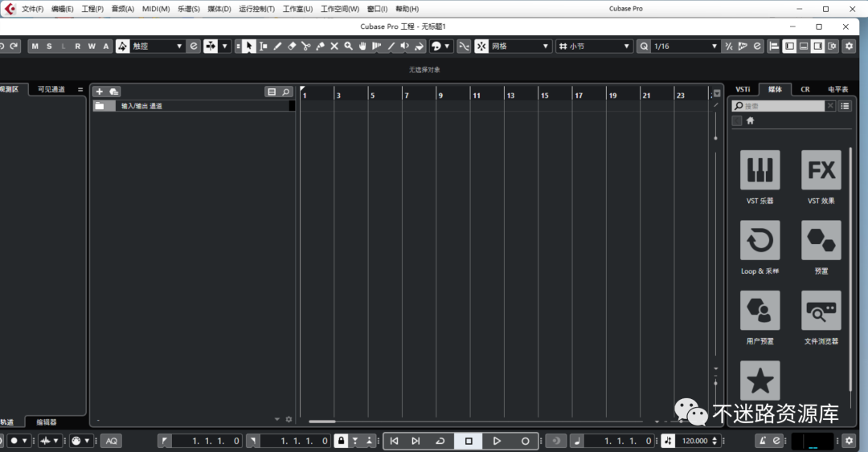Expand the color selector dropdown arrow
The image size is (868, 452).
click(447, 46)
